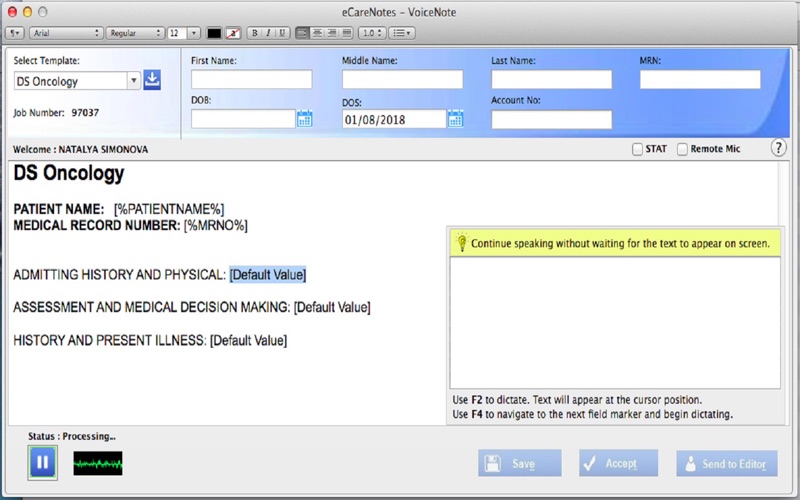The image size is (800, 500).
Task: Click the [%PATIENTNAME%] placeholder
Action: point(169,209)
